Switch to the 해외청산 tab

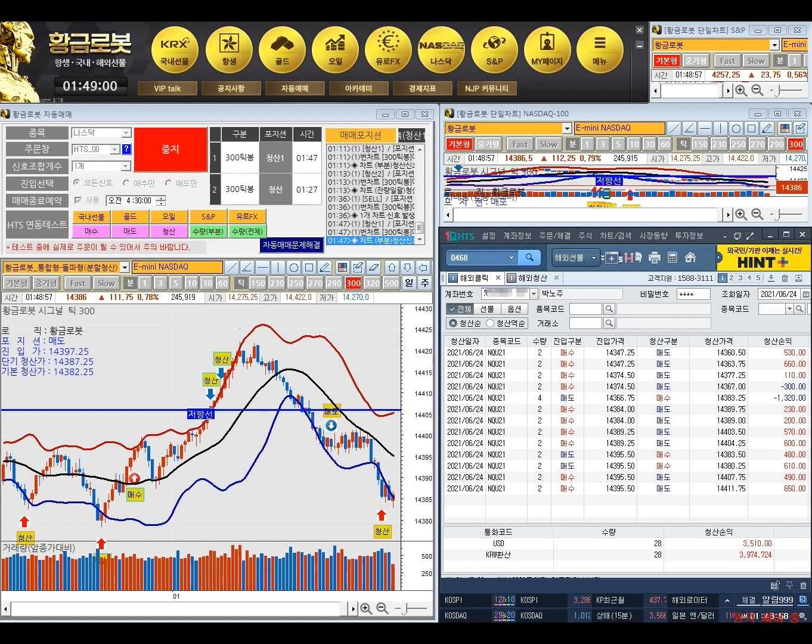[532, 278]
